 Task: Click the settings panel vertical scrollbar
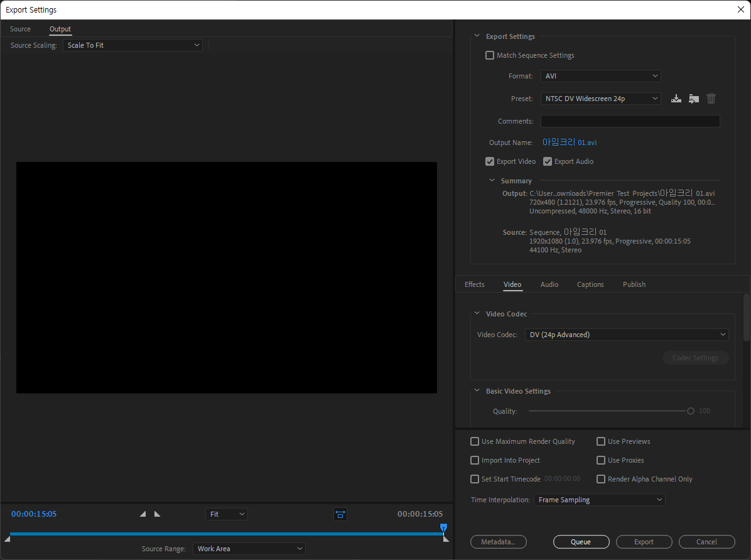[x=746, y=318]
